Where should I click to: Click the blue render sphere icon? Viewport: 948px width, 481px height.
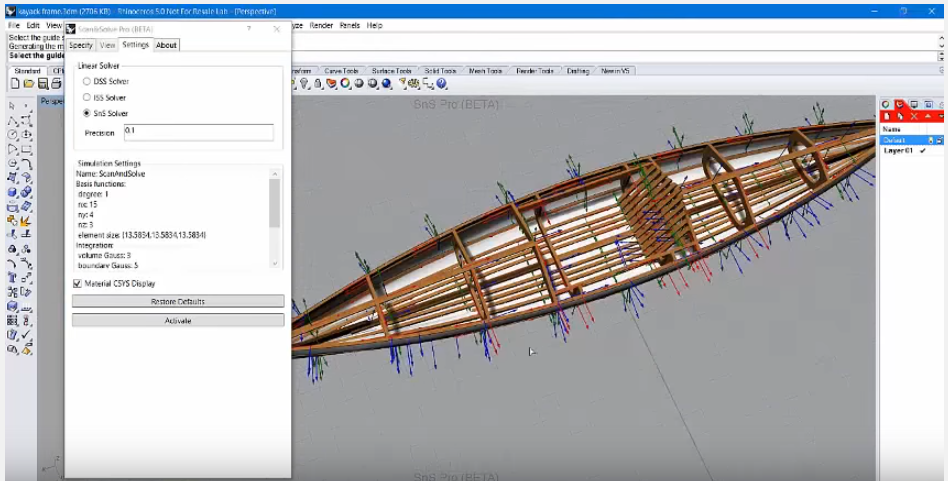(x=386, y=83)
